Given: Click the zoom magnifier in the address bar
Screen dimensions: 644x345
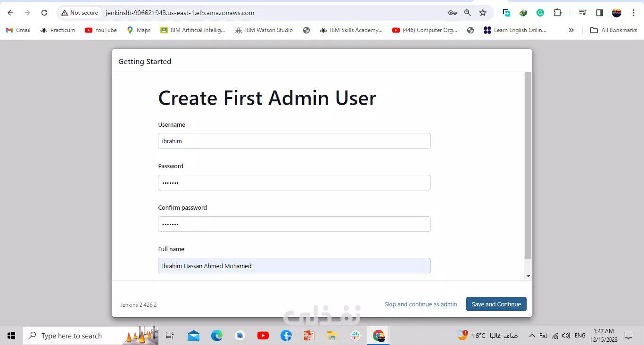Looking at the screenshot, I should (467, 13).
